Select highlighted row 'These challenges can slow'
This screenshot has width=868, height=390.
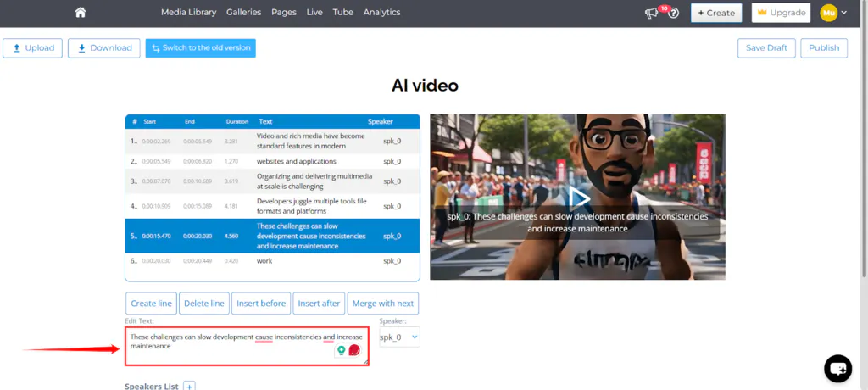coord(272,236)
